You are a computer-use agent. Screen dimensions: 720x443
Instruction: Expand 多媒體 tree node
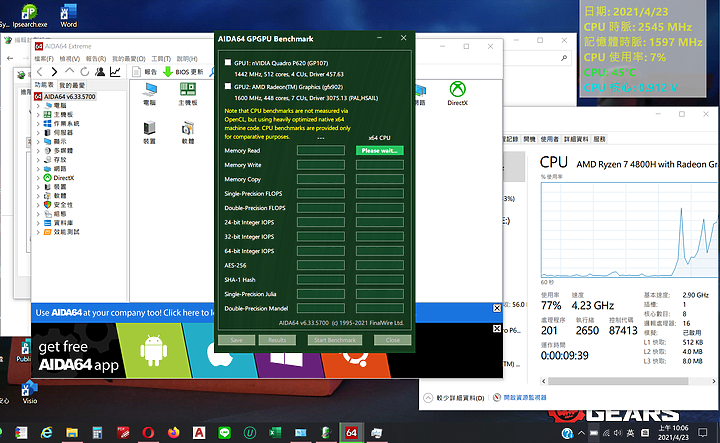[38, 151]
